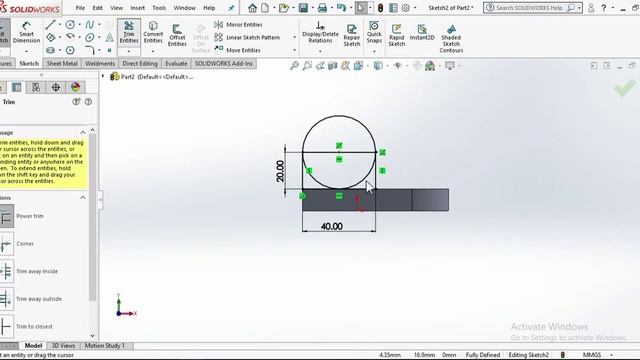Expand the Part2 feature tree arrow

coord(103,76)
